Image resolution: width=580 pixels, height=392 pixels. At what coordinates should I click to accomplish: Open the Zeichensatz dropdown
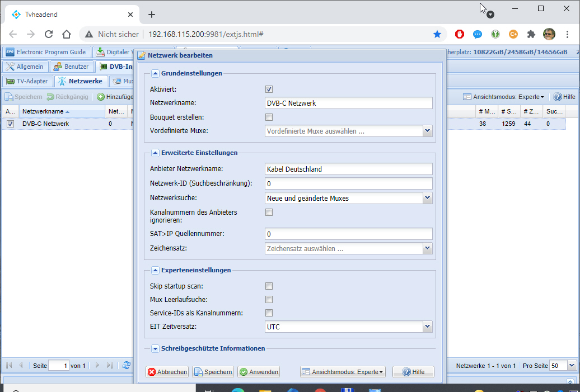pos(428,248)
